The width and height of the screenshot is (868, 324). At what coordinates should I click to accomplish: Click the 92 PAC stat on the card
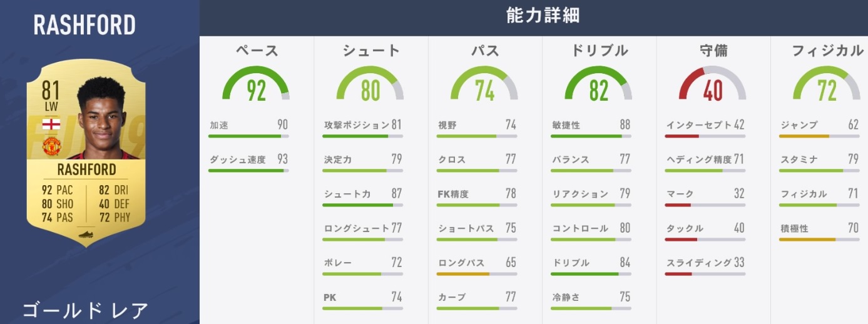(x=57, y=190)
